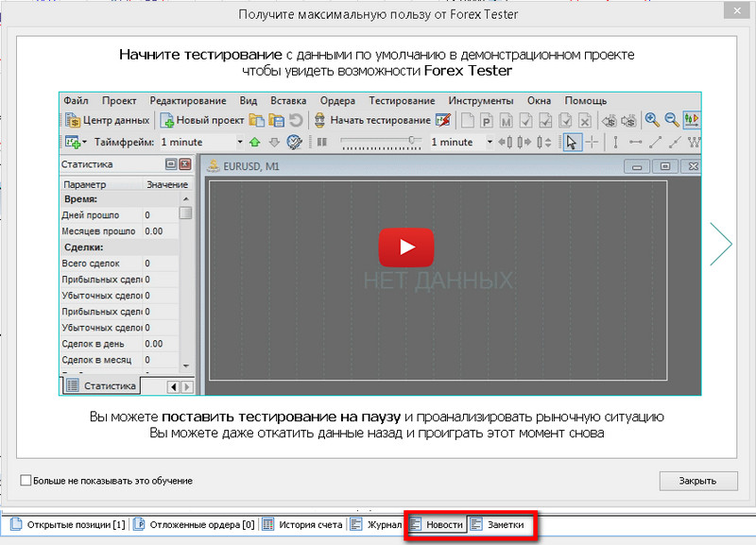756x545 pixels.
Task: Open the Проект menu
Action: pyautogui.click(x=119, y=101)
